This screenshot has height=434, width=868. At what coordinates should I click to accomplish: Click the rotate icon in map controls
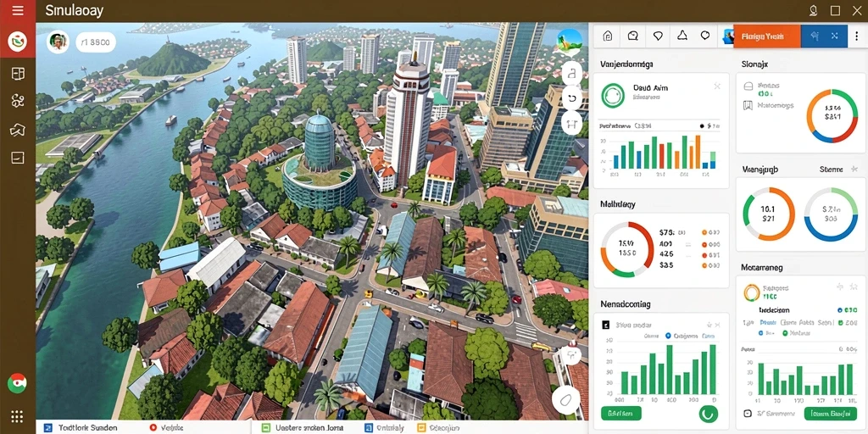pyautogui.click(x=572, y=98)
